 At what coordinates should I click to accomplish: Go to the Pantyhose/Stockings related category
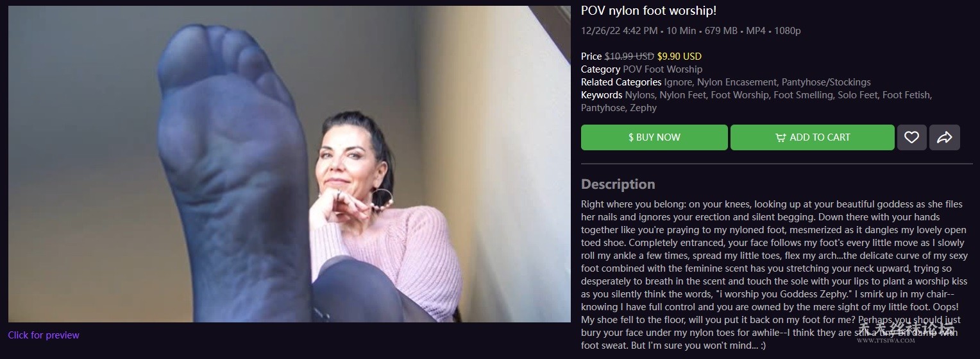click(826, 82)
